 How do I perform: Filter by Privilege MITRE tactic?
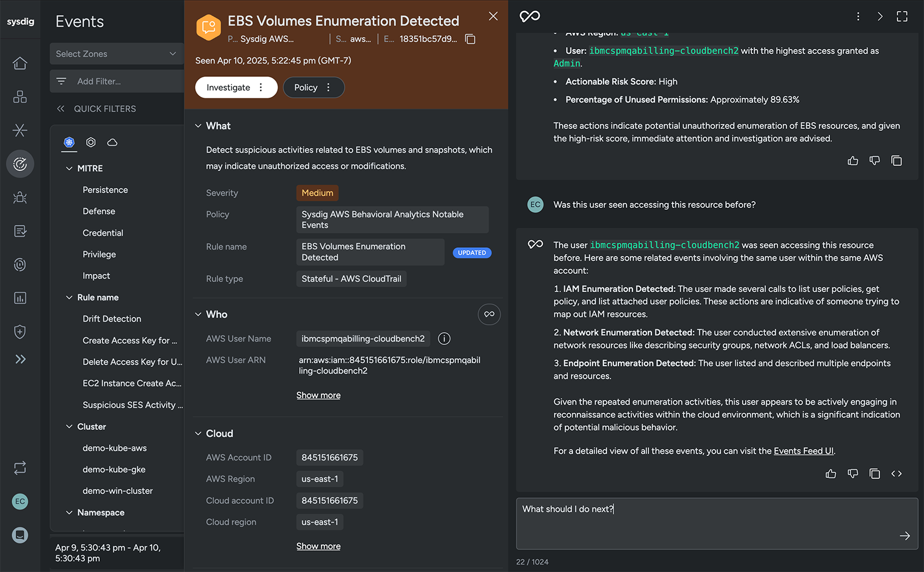point(99,254)
